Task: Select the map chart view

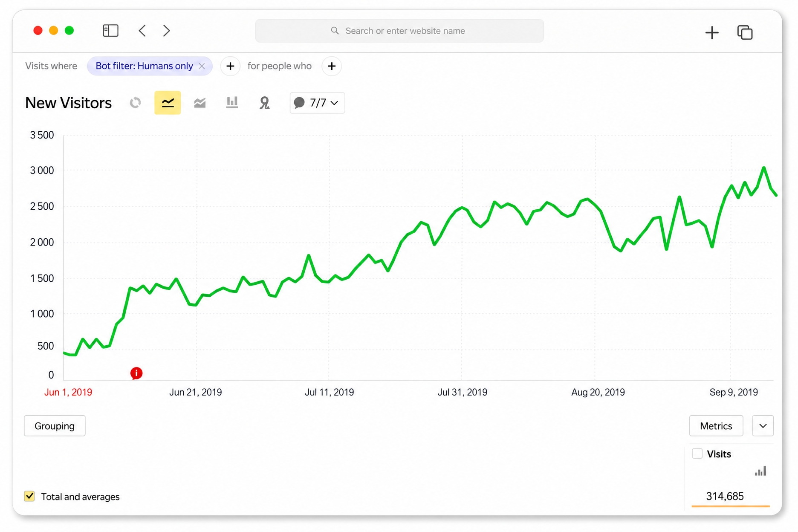Action: (x=264, y=103)
